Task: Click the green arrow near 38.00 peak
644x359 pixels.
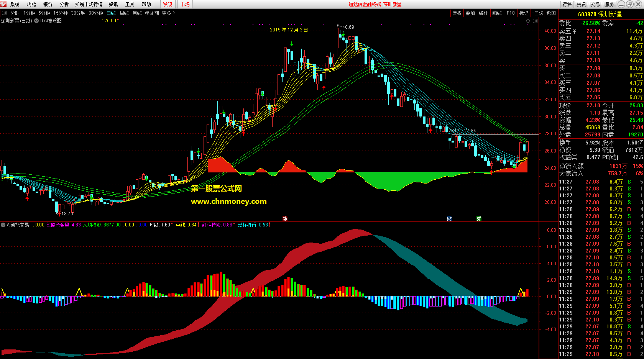Action: pos(292,43)
